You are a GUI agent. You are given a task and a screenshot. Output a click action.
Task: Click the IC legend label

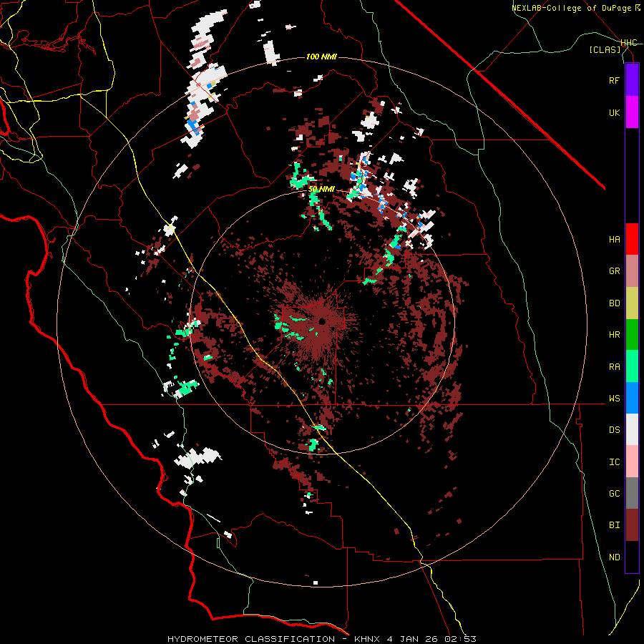(x=614, y=462)
